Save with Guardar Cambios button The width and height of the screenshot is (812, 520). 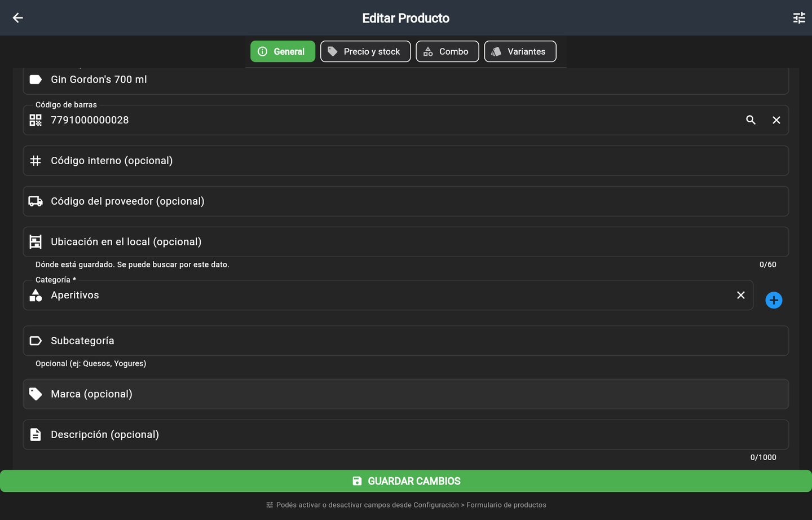tap(406, 481)
